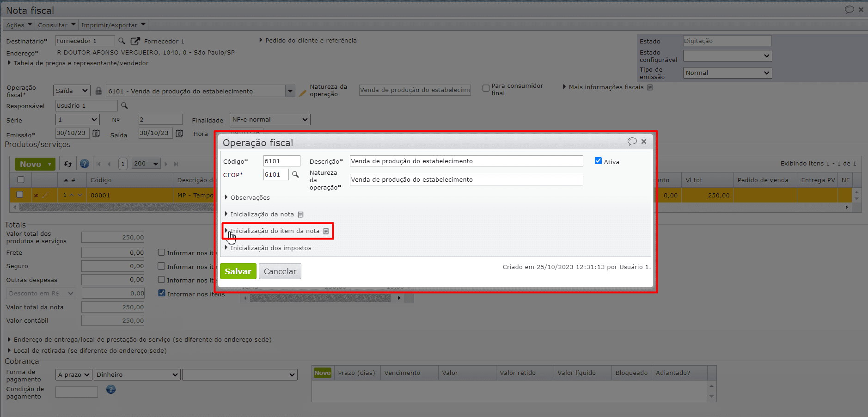Open the page size 200 dropdown
The height and width of the screenshot is (417, 868).
146,164
